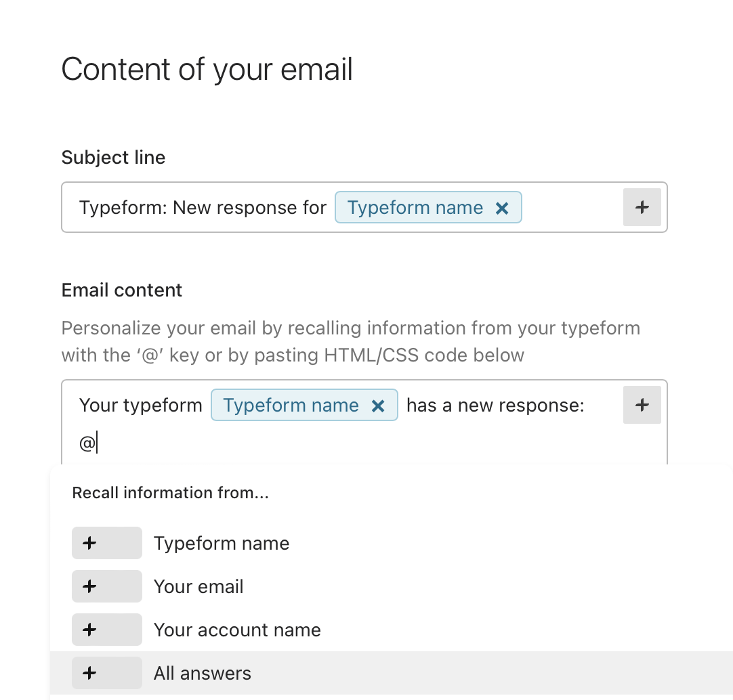Click the @ symbol in the email body
This screenshot has width=733, height=700.
point(85,441)
